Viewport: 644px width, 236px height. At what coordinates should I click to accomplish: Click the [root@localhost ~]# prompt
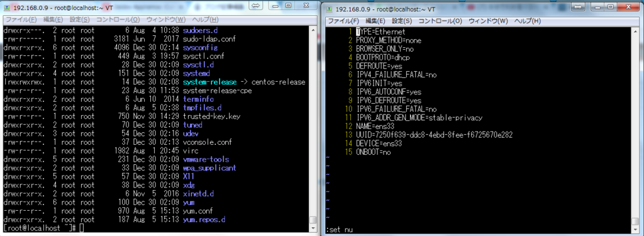click(40, 228)
